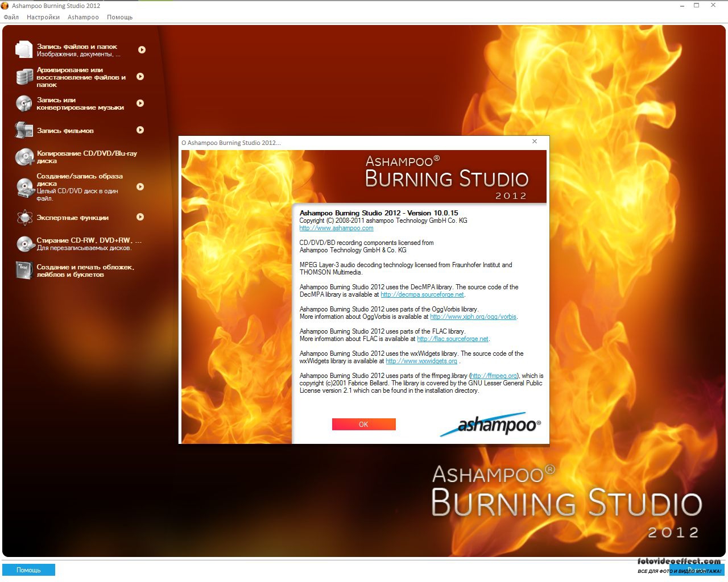Click the Запись фильмов film icon
The height and width of the screenshot is (582, 728).
coord(24,130)
